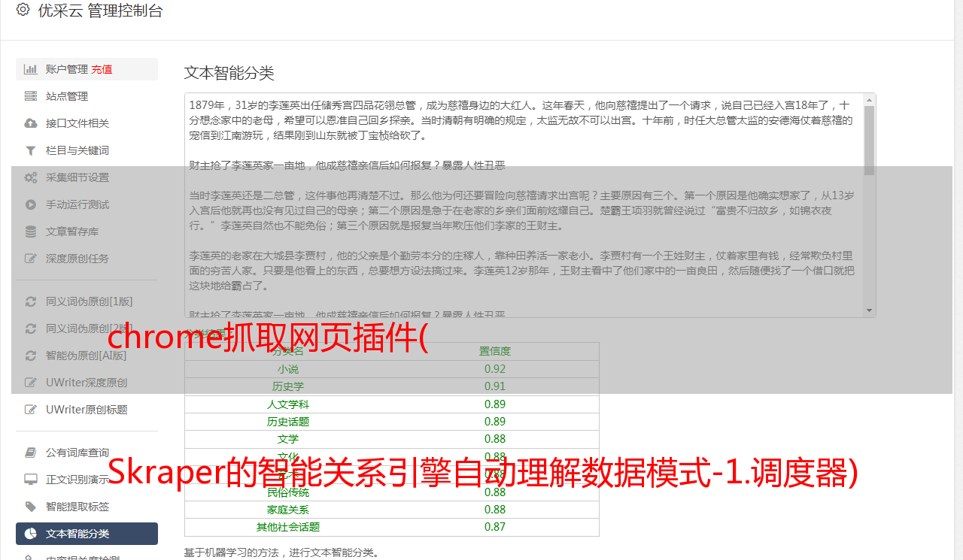Click the refresh icon for 同义词伪原创[1版]
The image size is (963, 560).
click(31, 301)
